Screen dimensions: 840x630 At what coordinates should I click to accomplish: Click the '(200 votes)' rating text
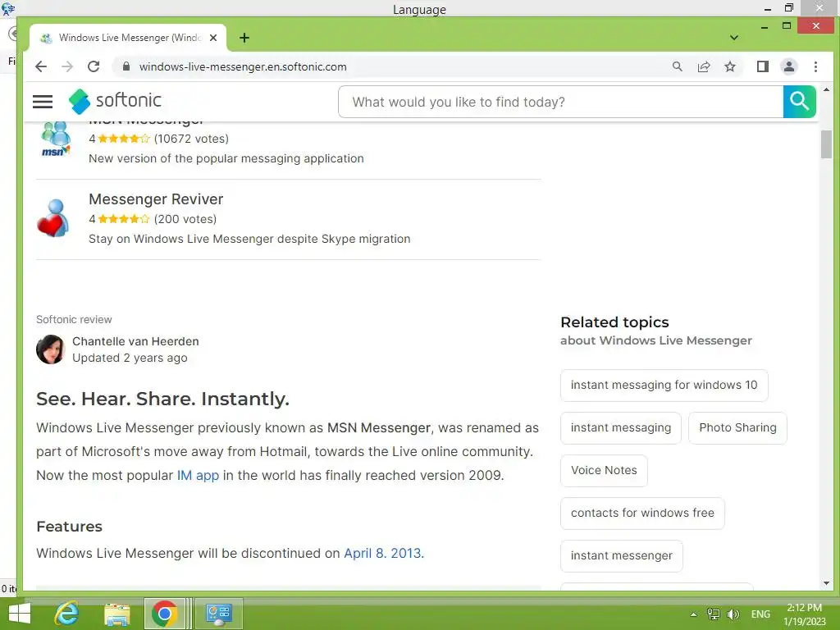[185, 218]
